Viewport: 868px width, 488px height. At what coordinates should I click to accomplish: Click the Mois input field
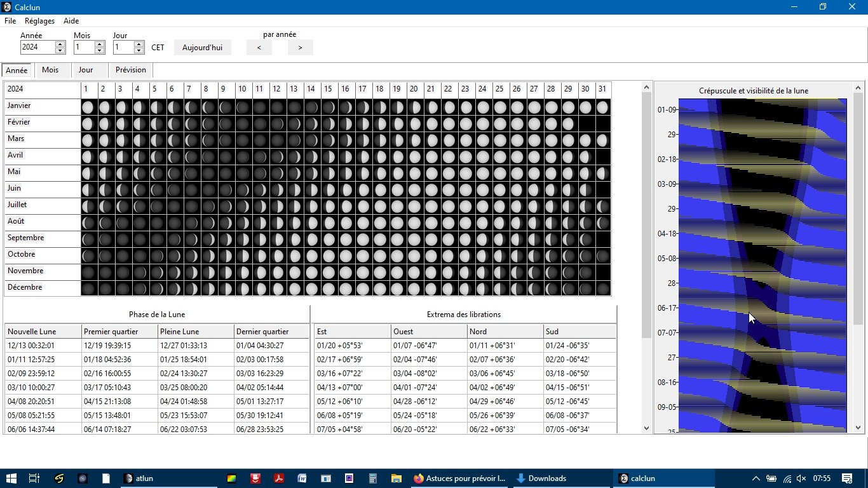pyautogui.click(x=85, y=47)
